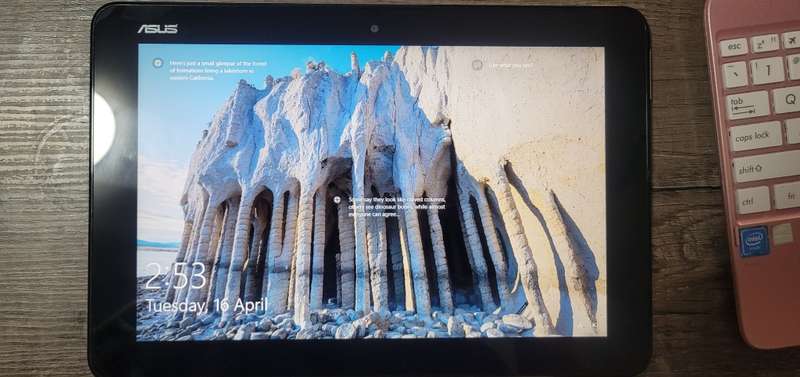Tap the 'Tuesday, 16 April' date text
This screenshot has height=377, width=800.
pos(207,306)
